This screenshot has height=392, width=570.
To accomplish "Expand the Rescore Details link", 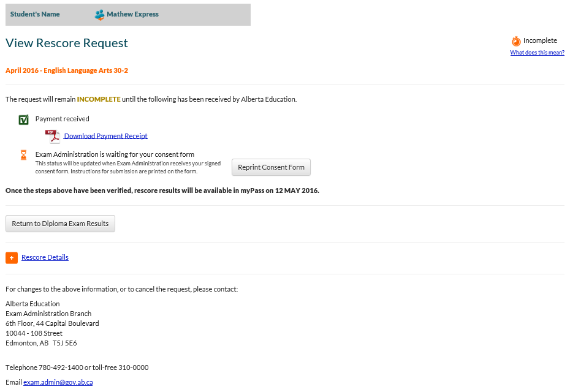I will click(45, 257).
